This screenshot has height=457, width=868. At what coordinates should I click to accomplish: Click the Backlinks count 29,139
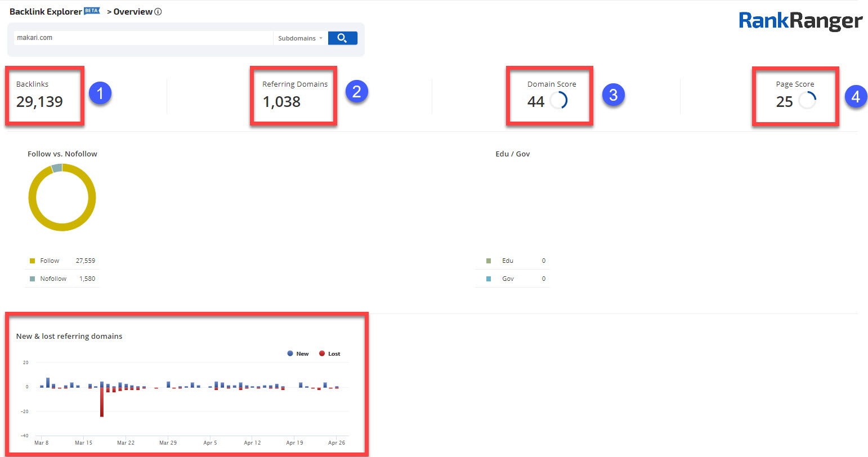coord(39,102)
